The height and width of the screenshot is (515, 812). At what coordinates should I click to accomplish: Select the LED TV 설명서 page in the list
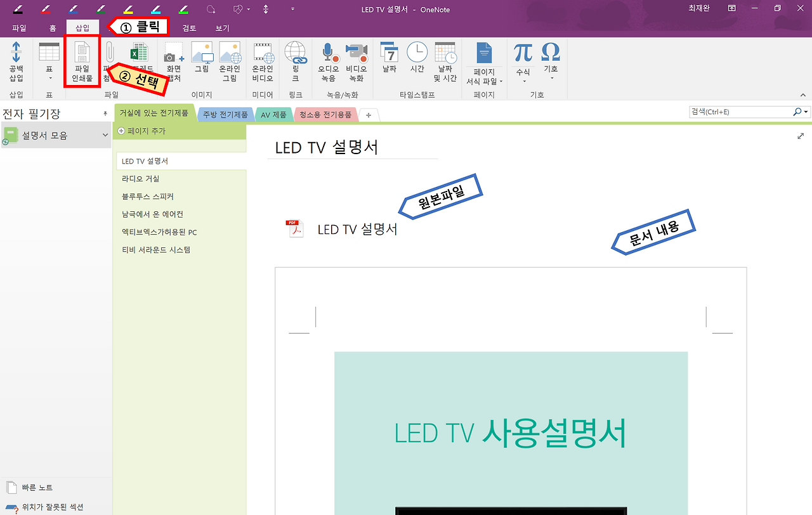tap(181, 161)
